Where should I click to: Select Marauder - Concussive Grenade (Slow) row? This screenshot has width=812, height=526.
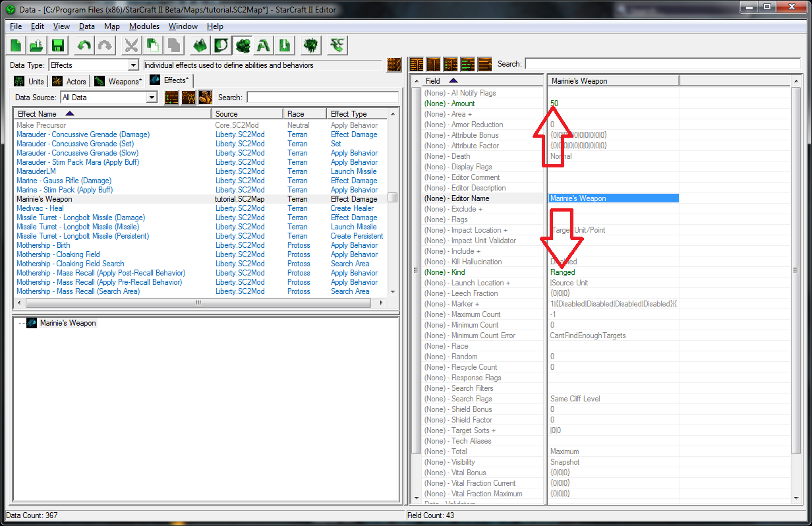point(201,153)
